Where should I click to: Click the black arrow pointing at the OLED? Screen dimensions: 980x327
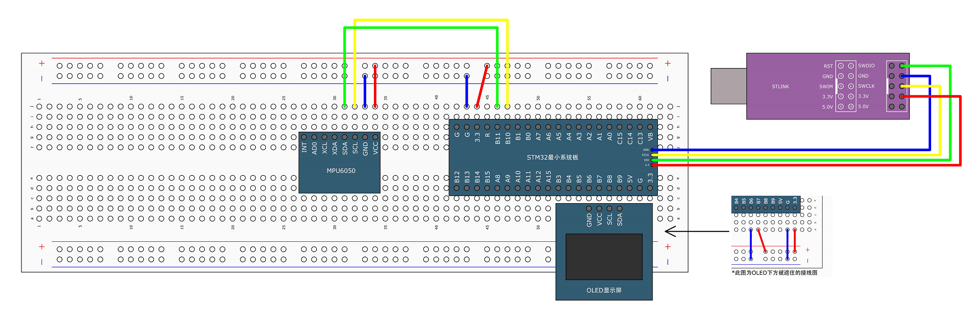click(697, 232)
